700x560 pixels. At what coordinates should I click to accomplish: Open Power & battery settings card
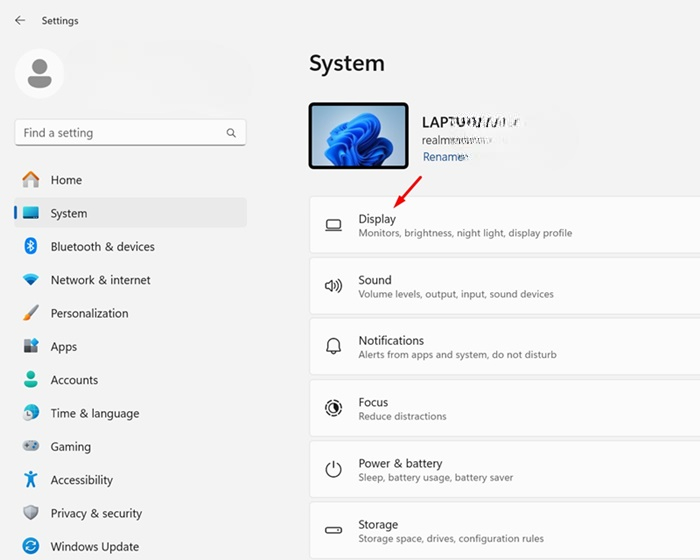(x=505, y=469)
